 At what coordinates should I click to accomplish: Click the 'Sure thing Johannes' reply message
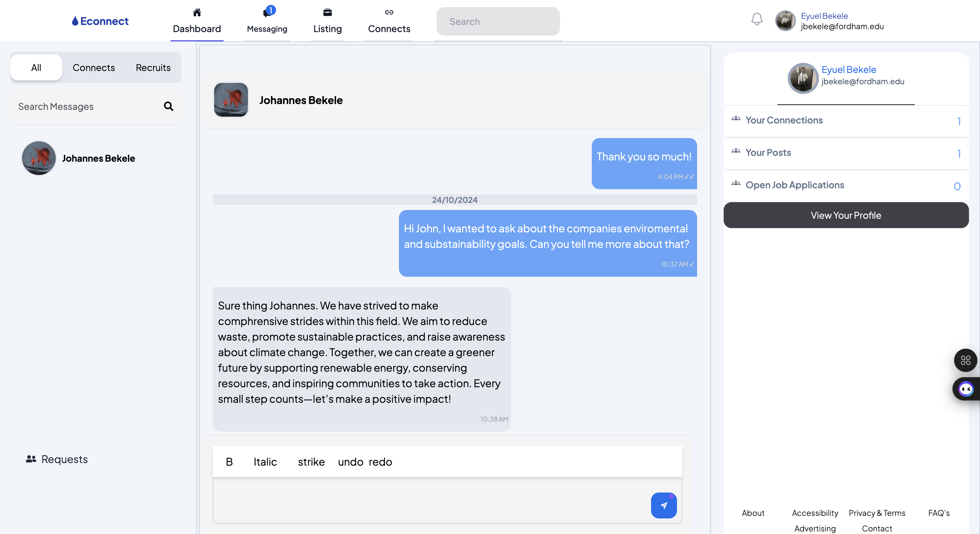pos(362,359)
